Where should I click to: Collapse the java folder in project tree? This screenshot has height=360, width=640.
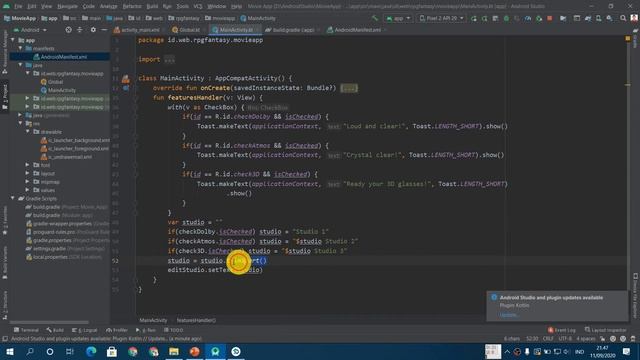(x=20, y=65)
